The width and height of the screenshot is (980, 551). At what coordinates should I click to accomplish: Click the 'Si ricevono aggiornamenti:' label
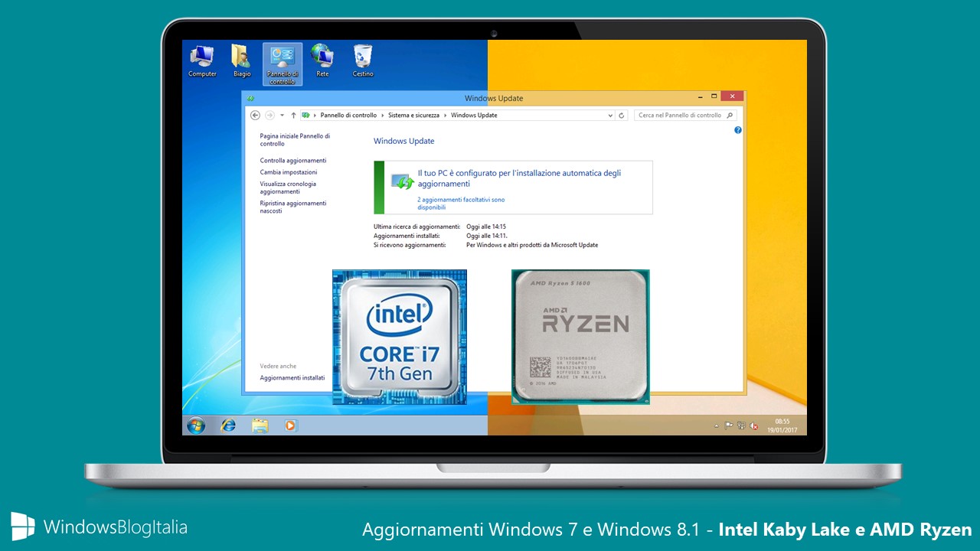click(410, 245)
